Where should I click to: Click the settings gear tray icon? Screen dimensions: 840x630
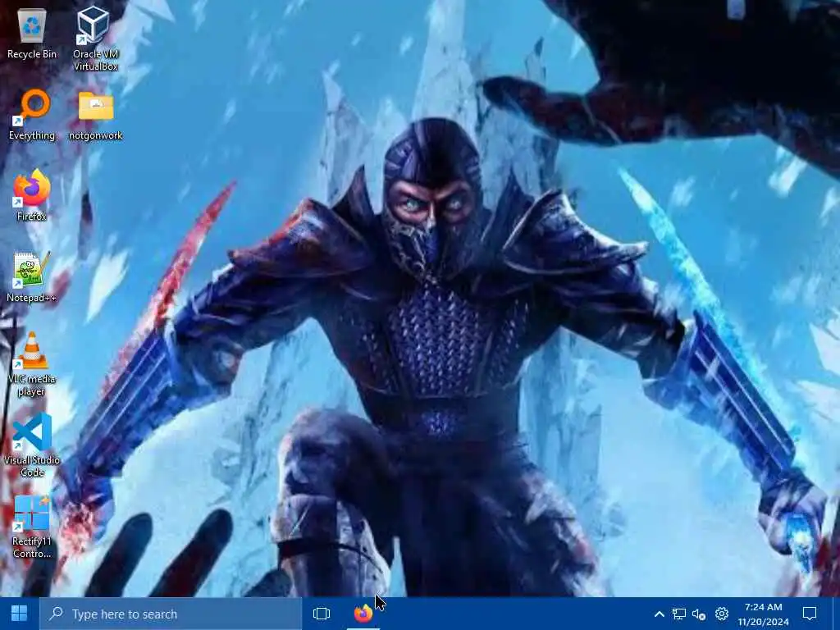(x=722, y=614)
